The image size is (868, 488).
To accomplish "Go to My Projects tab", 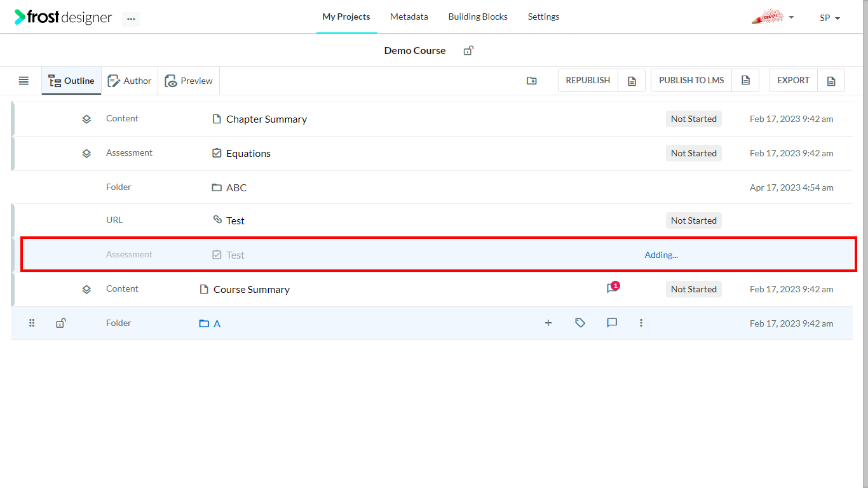I will point(346,17).
